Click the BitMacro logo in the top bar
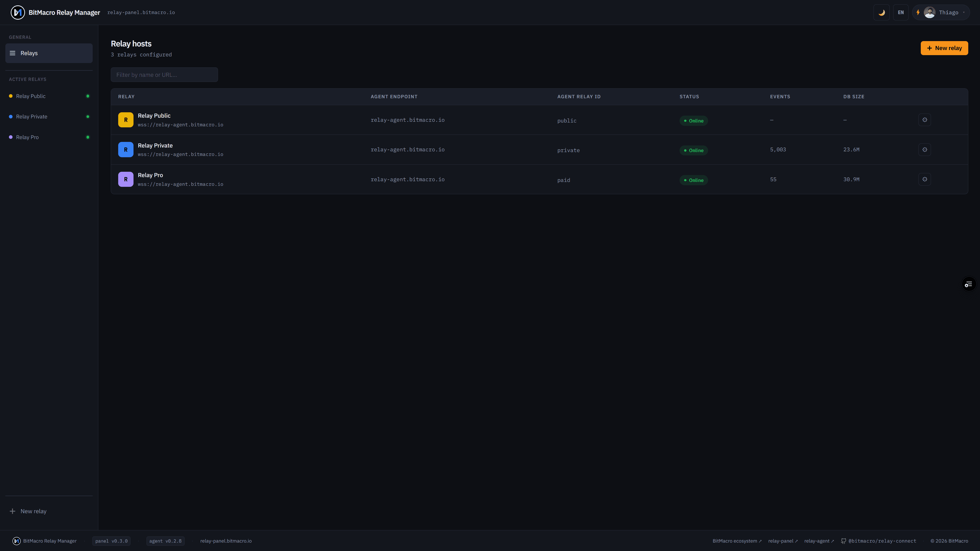The width and height of the screenshot is (980, 551). pyautogui.click(x=18, y=12)
